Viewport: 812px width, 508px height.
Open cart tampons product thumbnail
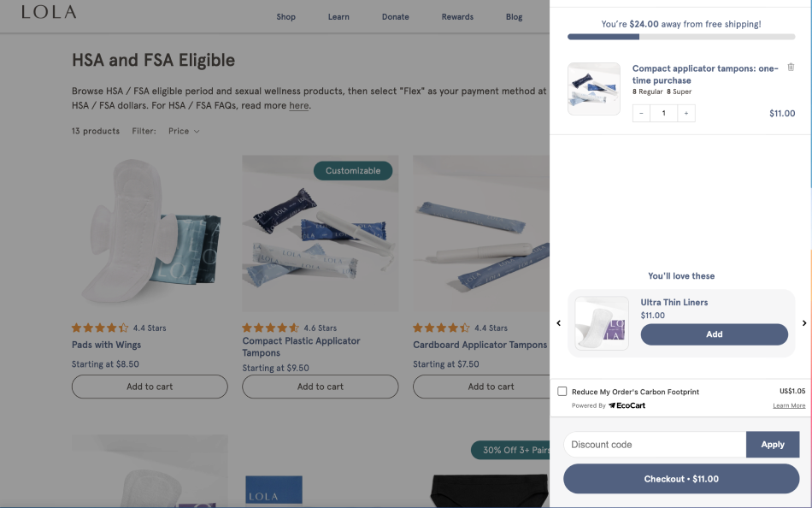(x=594, y=89)
